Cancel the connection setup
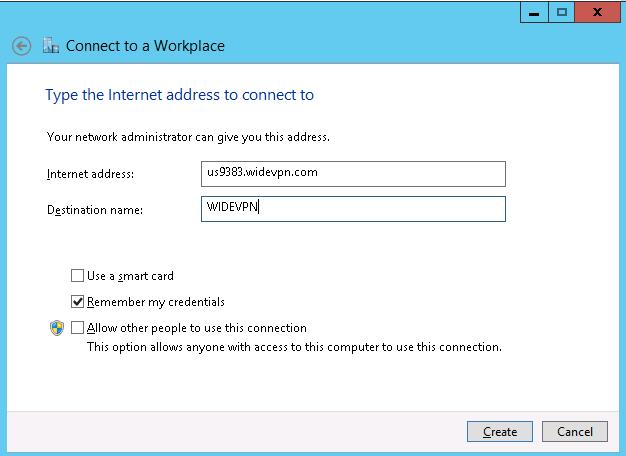The image size is (626, 456). pyautogui.click(x=575, y=432)
